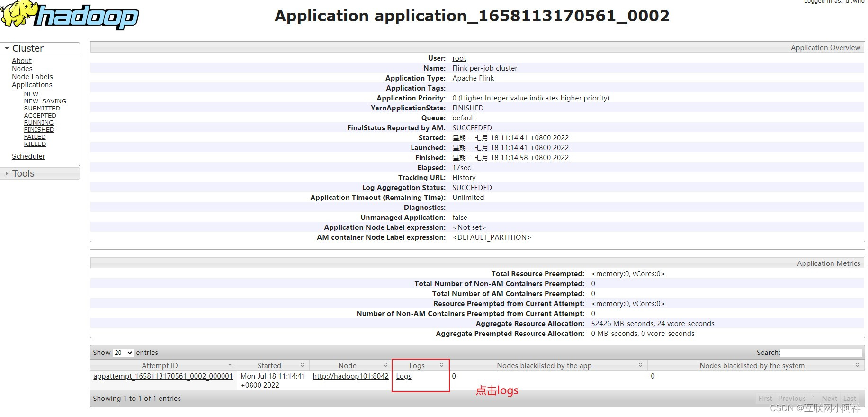Open the Logs link for the attempt

pos(403,376)
